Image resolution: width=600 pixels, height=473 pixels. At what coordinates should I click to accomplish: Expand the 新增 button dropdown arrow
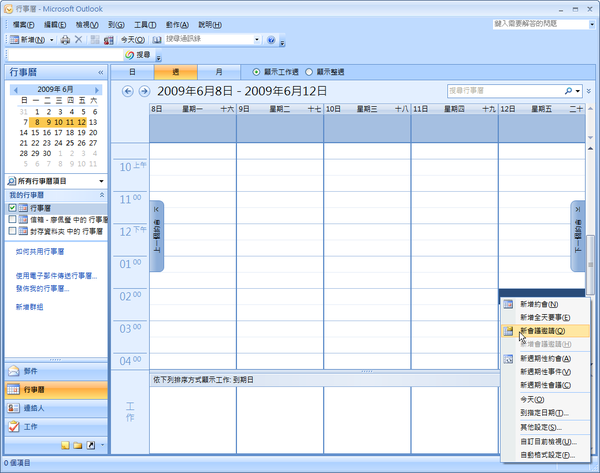[x=52, y=40]
